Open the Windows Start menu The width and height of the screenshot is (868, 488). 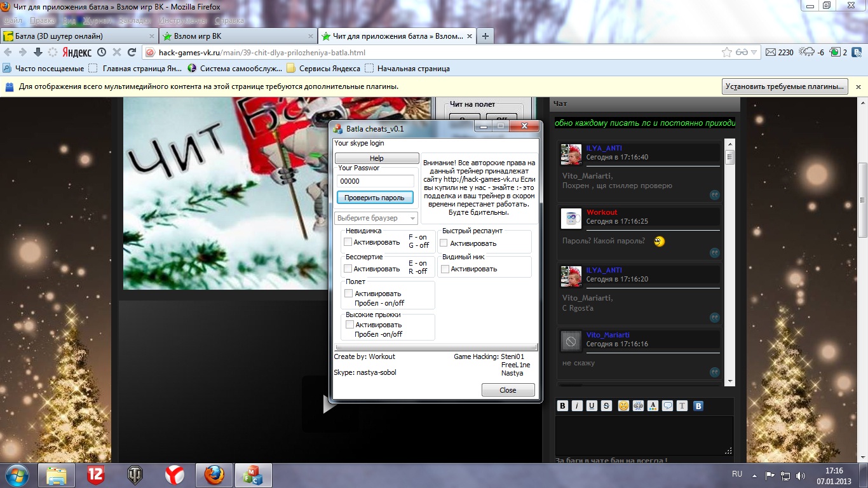[17, 474]
